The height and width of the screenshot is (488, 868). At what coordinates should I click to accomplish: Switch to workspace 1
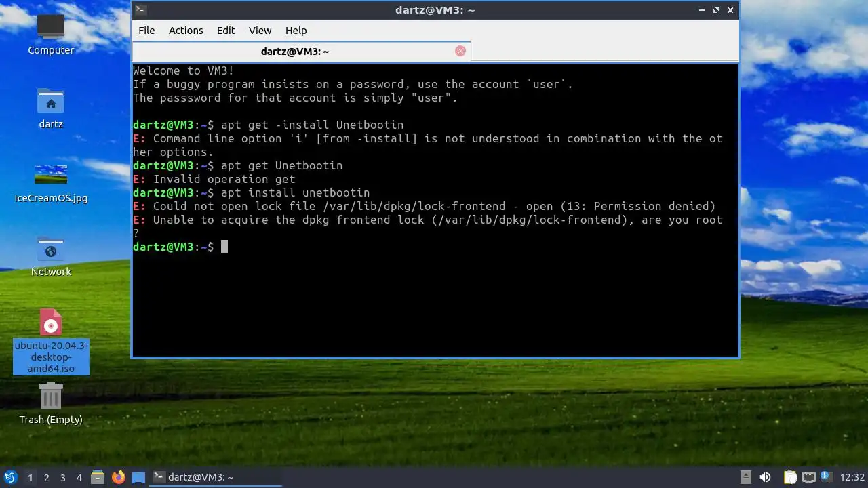[x=30, y=478]
